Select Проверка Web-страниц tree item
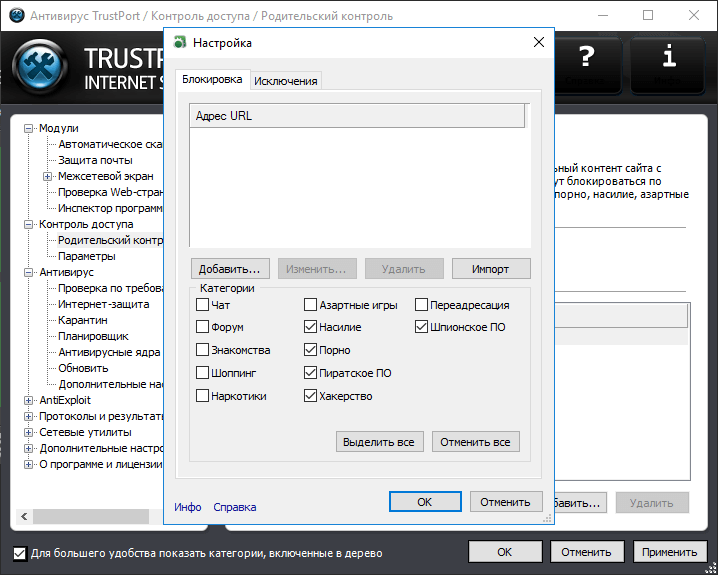The height and width of the screenshot is (575, 718). tap(110, 192)
